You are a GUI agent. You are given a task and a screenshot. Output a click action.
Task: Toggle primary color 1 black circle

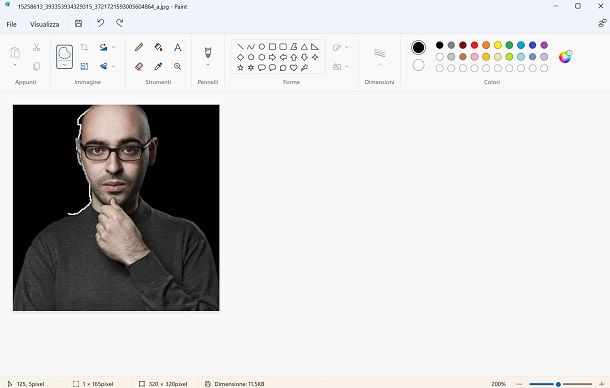point(418,47)
